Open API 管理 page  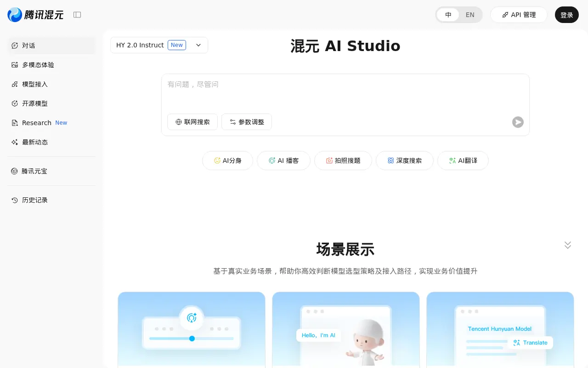click(x=519, y=15)
